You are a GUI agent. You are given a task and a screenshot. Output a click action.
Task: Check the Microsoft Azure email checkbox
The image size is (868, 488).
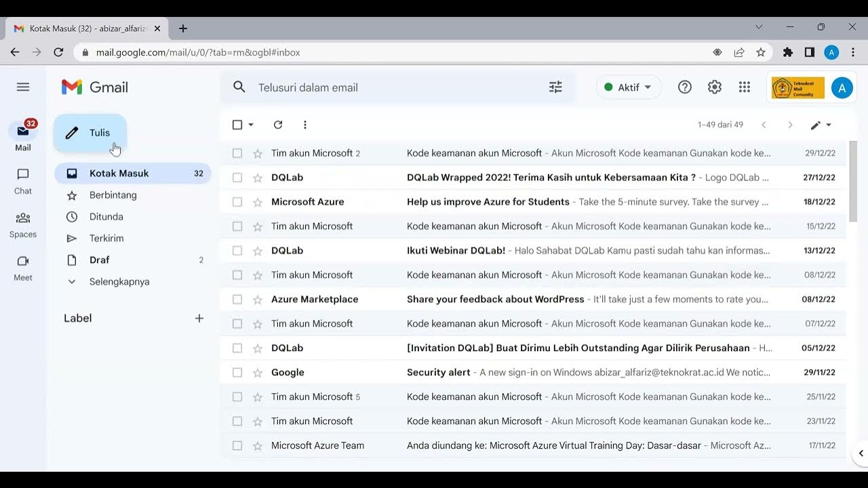[237, 201]
